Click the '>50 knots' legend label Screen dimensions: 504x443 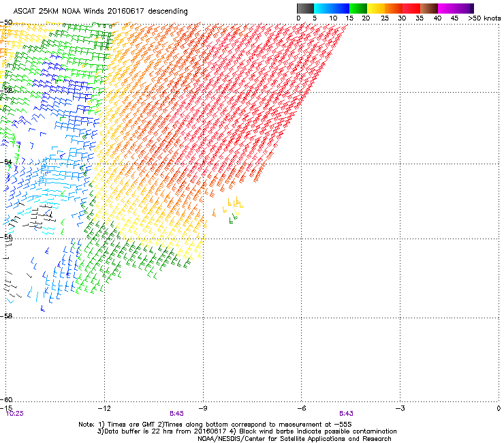click(484, 18)
